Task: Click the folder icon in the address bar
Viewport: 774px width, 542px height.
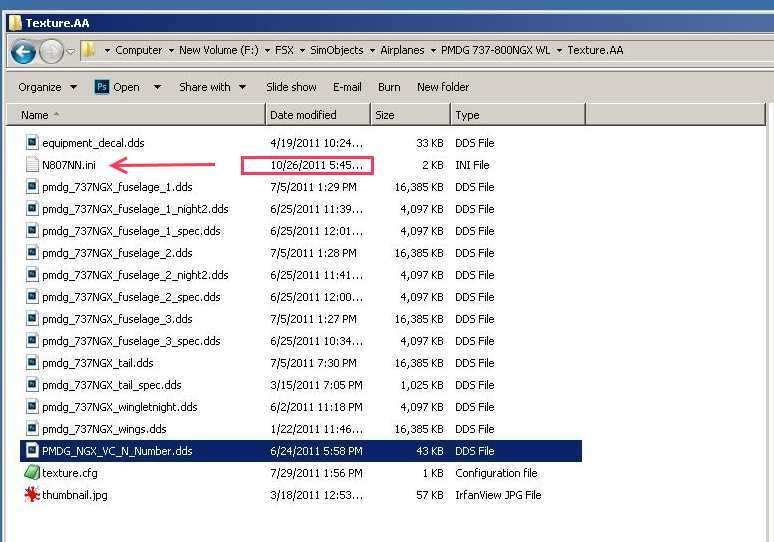Action: click(x=89, y=50)
